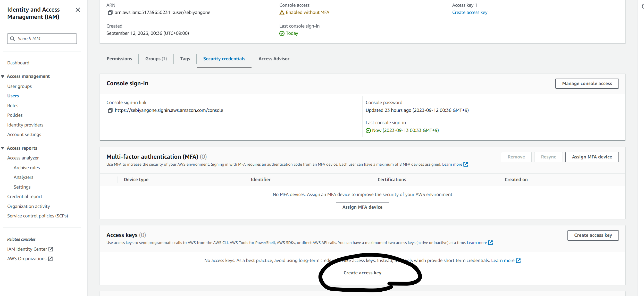Open MFA Learn more link
The width and height of the screenshot is (644, 296).
tap(452, 164)
